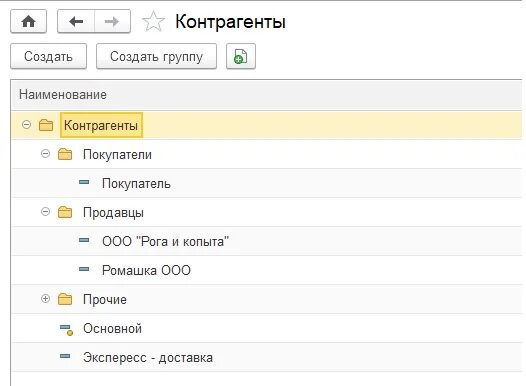This screenshot has width=526, height=386.
Task: Navigate back with the left arrow
Action: pos(76,22)
